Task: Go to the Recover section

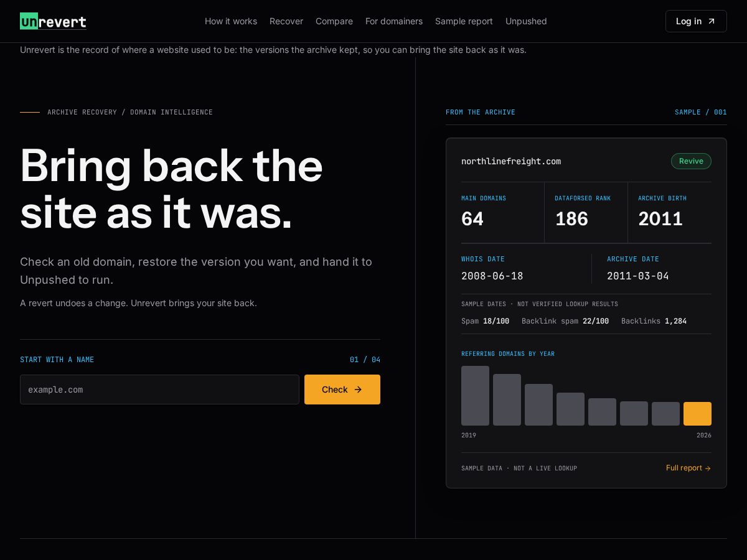Action: [286, 21]
